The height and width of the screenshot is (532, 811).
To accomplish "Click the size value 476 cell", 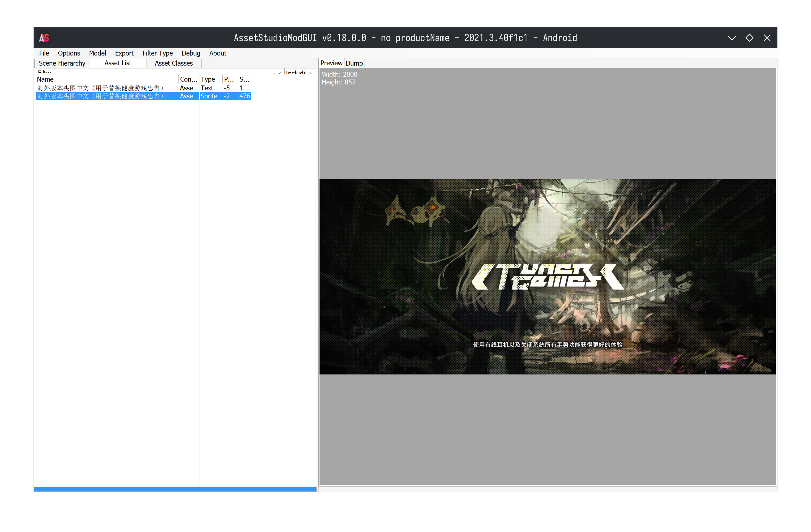I will point(244,96).
